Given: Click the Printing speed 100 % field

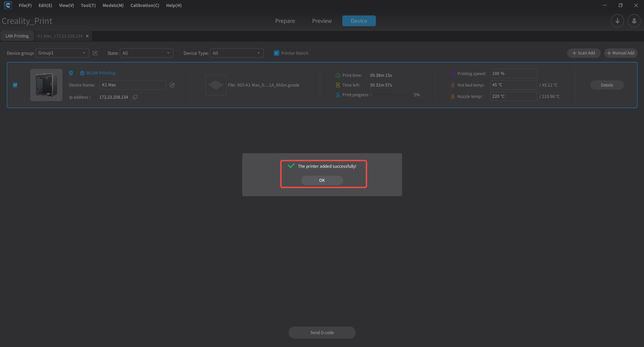Looking at the screenshot, I should click(513, 74).
